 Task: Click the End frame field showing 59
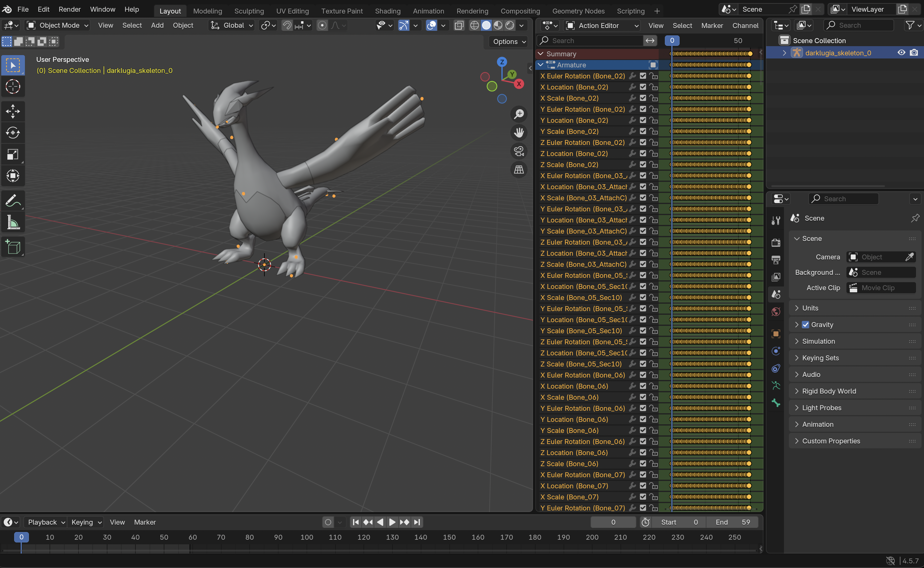[x=732, y=522]
